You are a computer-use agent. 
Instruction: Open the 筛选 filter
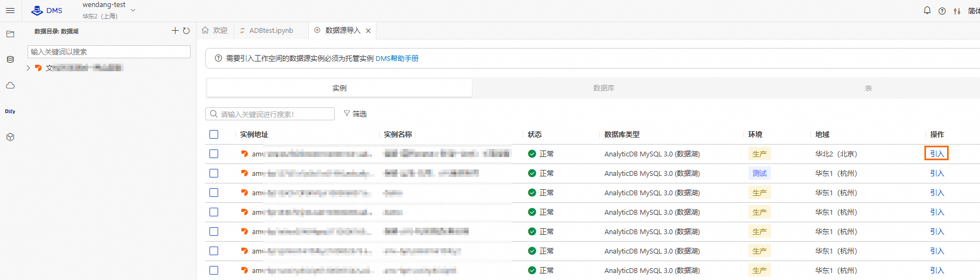pyautogui.click(x=355, y=114)
